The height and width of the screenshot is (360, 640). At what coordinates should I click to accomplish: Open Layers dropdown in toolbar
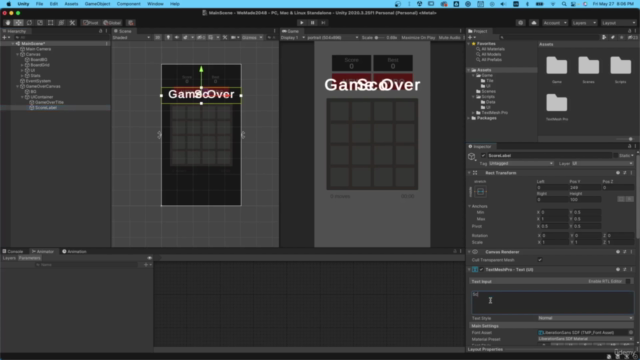coord(584,23)
